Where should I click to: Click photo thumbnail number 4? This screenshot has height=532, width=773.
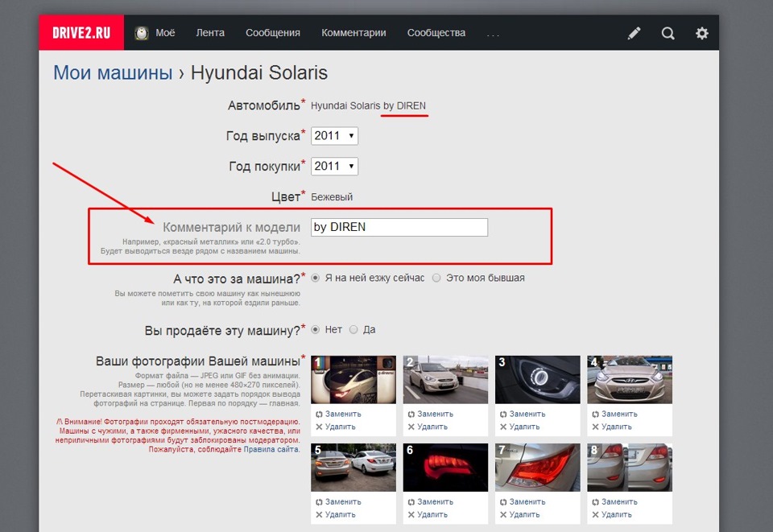[x=630, y=380]
